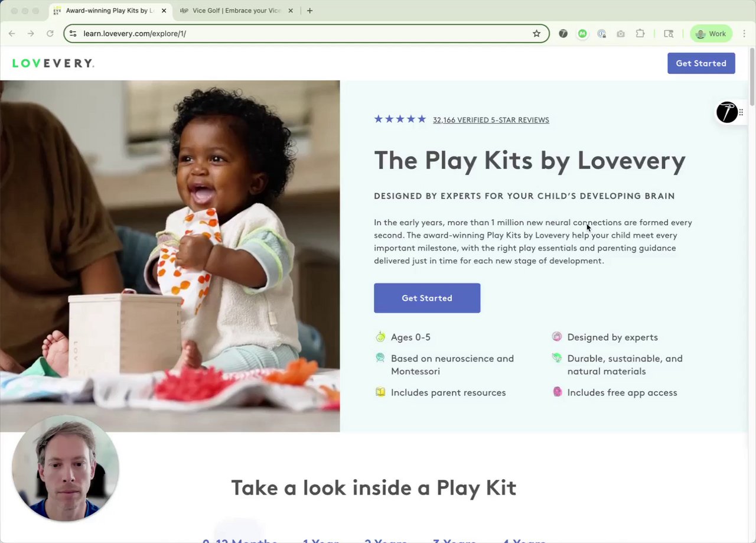
Task: Open the camera screenshot extension
Action: click(620, 34)
